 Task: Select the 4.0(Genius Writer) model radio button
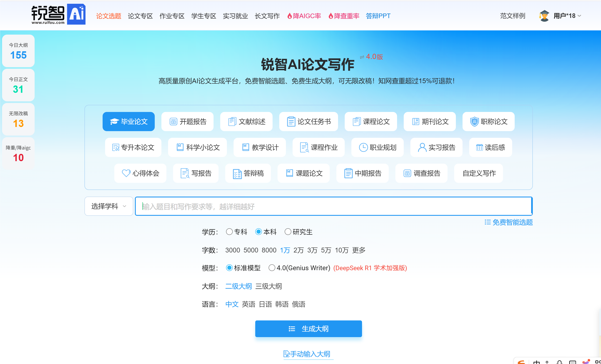(272, 268)
